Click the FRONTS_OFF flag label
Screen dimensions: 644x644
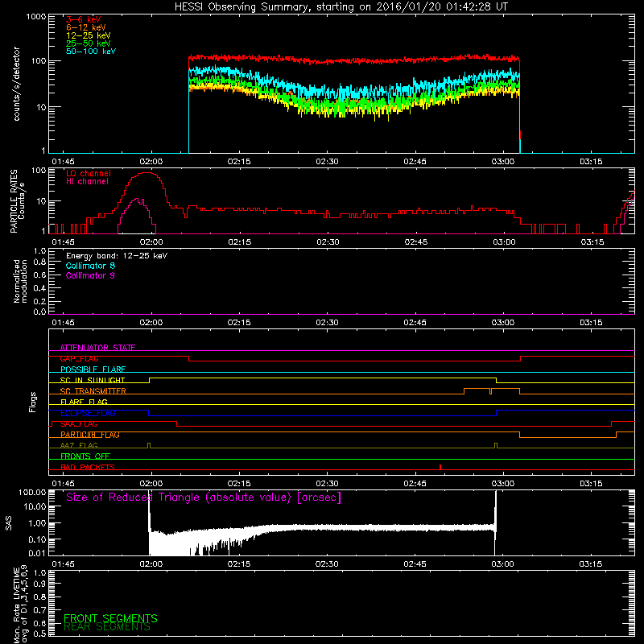[x=85, y=456]
